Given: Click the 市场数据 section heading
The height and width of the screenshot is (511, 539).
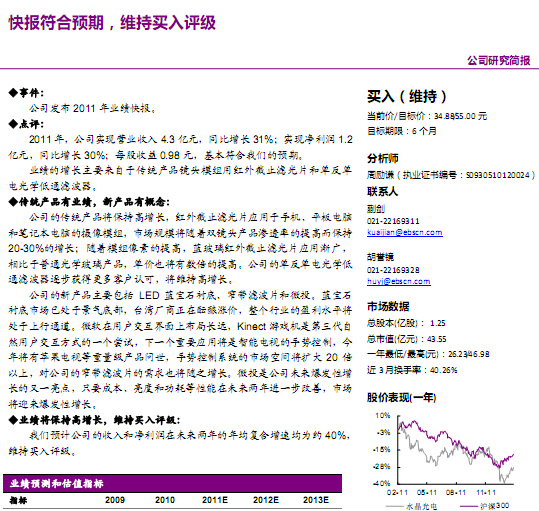Looking at the screenshot, I should 388,306.
